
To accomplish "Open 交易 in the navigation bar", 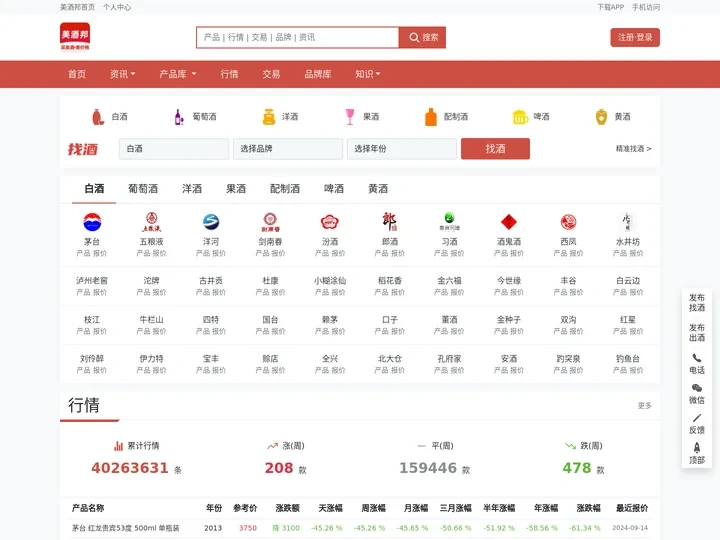I will pos(271,74).
